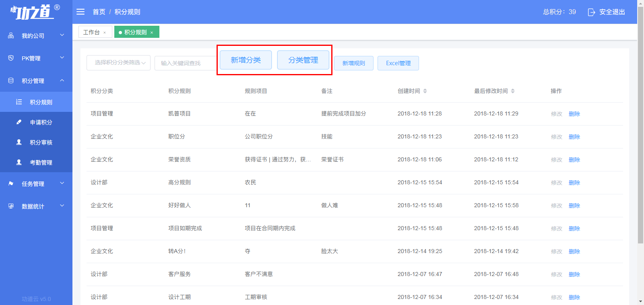644x305 pixels.
Task: Click 客户不满意 cell
Action: (x=259, y=274)
